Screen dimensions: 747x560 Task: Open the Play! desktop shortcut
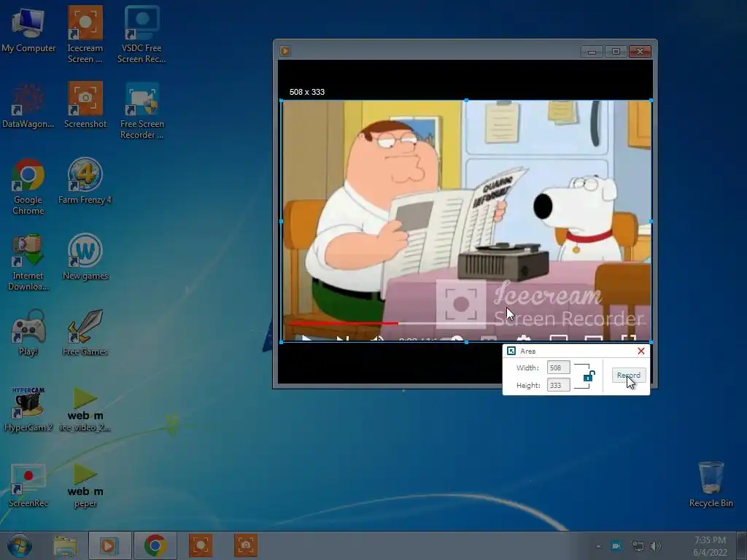tap(28, 332)
